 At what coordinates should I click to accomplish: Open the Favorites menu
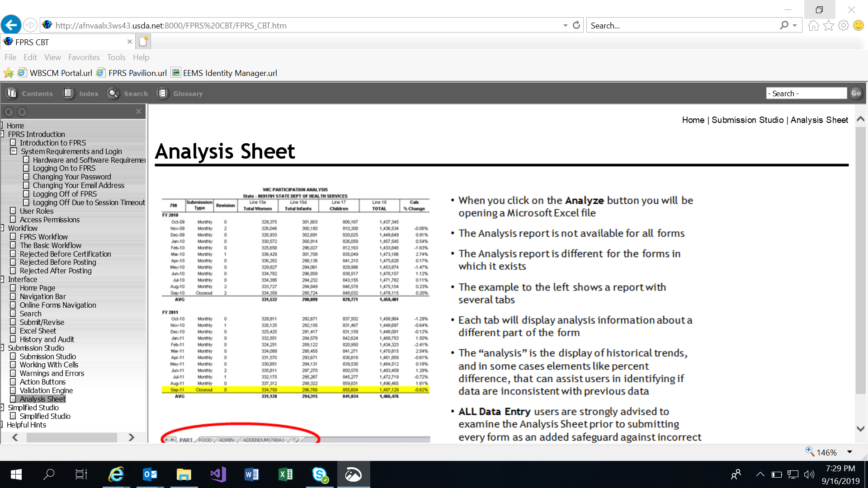click(x=84, y=57)
